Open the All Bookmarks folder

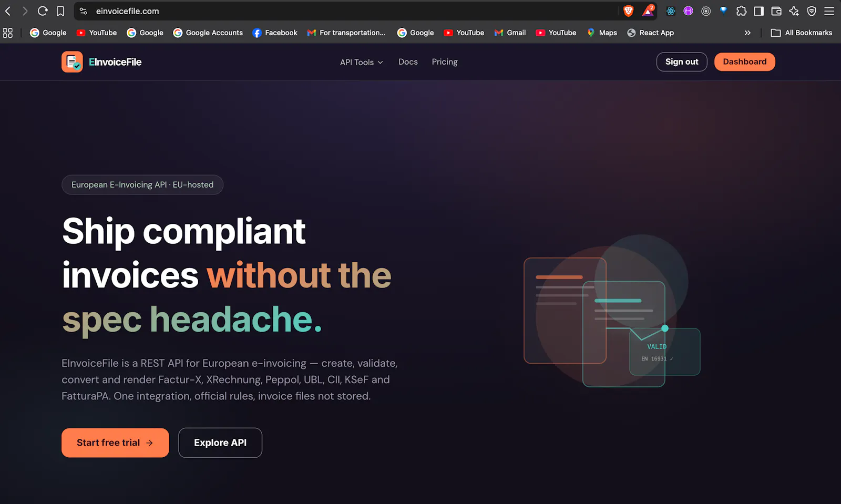(x=802, y=33)
